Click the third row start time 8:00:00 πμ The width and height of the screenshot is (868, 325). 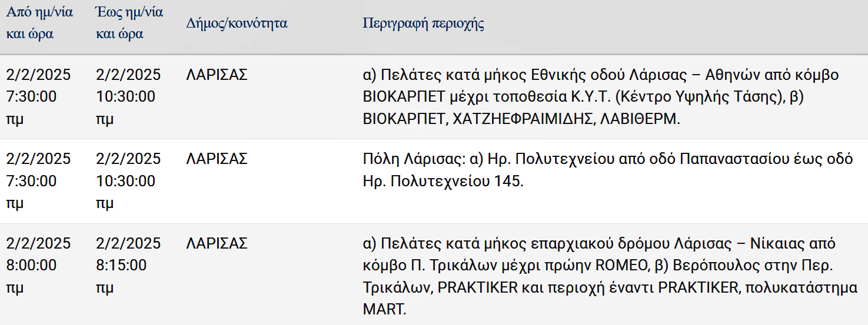(x=31, y=276)
